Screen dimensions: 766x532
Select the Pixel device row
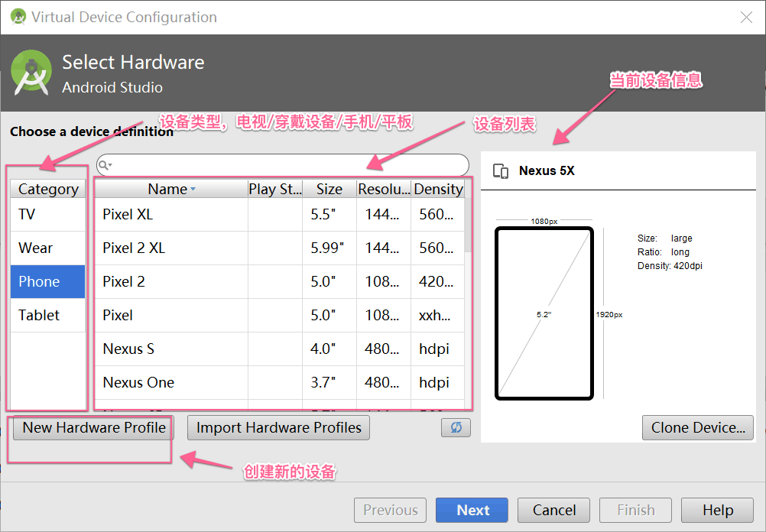280,316
